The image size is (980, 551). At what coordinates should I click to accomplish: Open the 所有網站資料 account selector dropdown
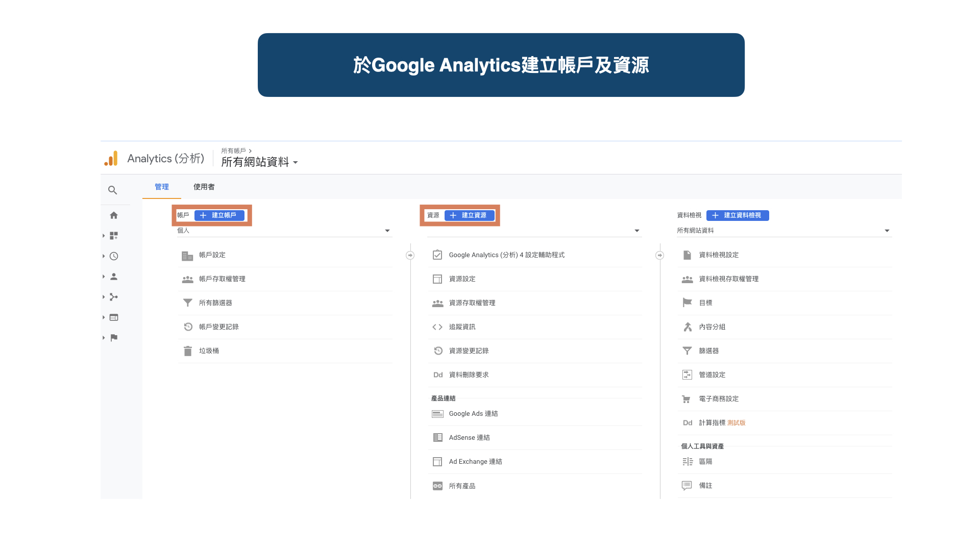259,162
